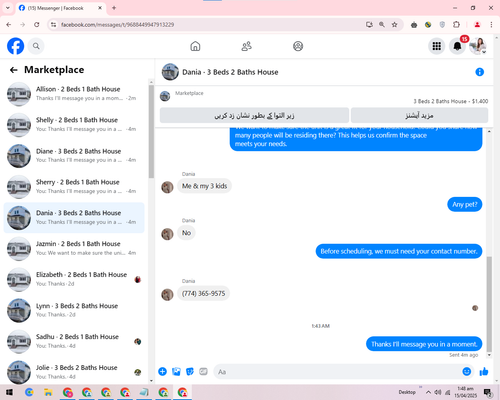500x400 pixels.
Task: Close the Messenger | Facebook tab
Action: [100, 8]
